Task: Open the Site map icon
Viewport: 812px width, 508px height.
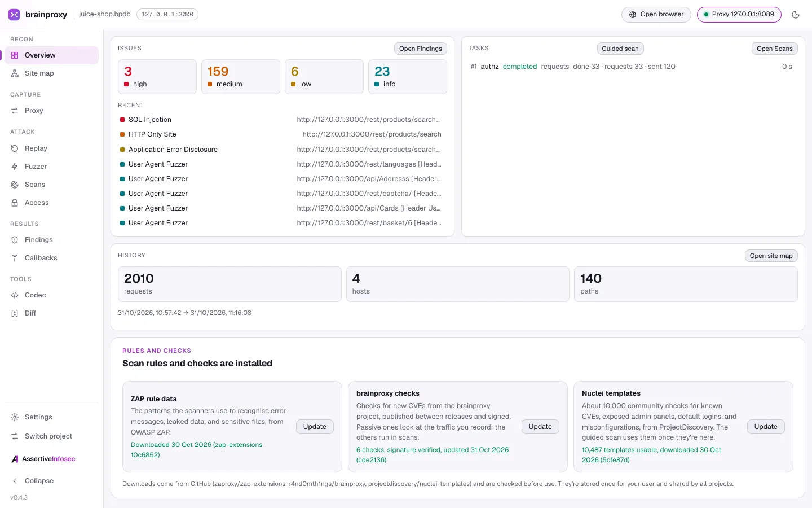Action: (x=15, y=73)
